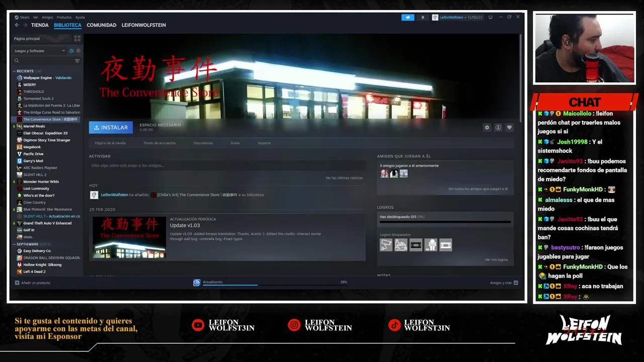Click the last cassette achievement icon

tap(446, 245)
